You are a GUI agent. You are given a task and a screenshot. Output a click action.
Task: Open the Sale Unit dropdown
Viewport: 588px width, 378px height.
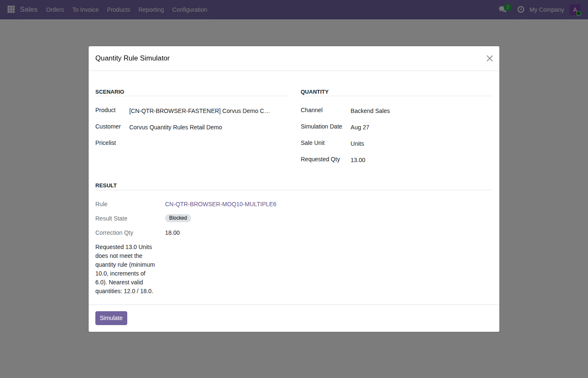click(421, 144)
